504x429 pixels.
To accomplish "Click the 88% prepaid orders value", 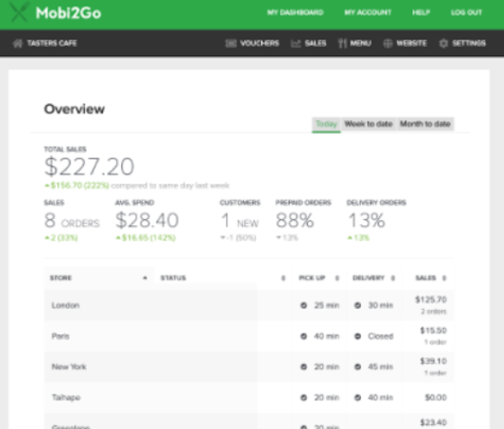I will coord(294,220).
